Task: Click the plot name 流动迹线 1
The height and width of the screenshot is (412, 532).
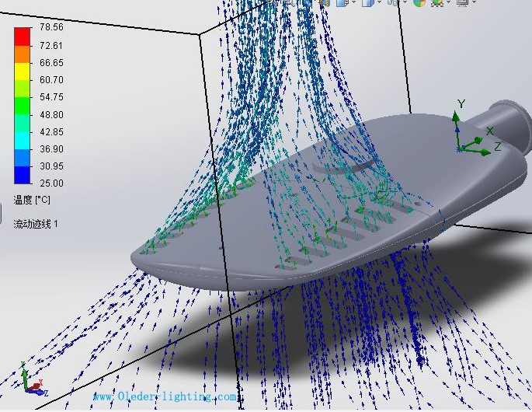Action: [36, 224]
